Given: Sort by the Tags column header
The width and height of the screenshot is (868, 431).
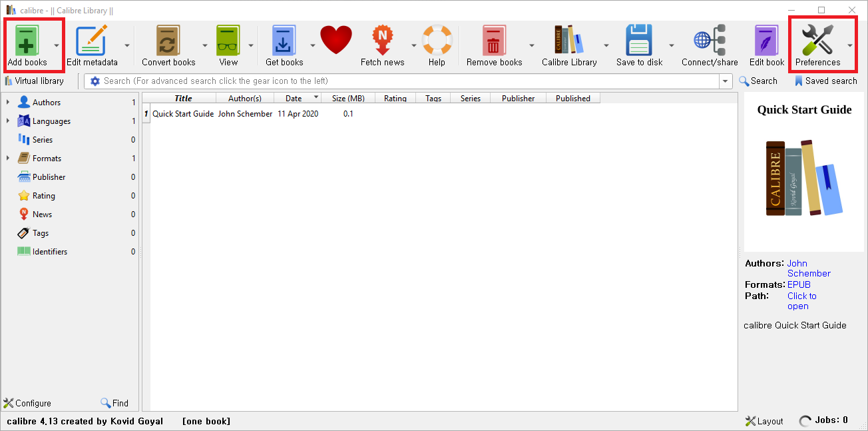Looking at the screenshot, I should (x=433, y=98).
